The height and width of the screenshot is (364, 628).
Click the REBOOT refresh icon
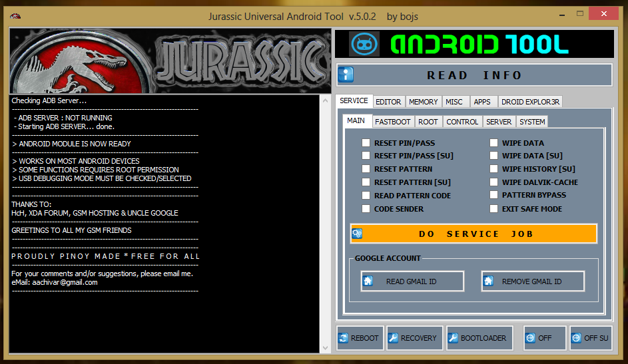[x=343, y=338]
